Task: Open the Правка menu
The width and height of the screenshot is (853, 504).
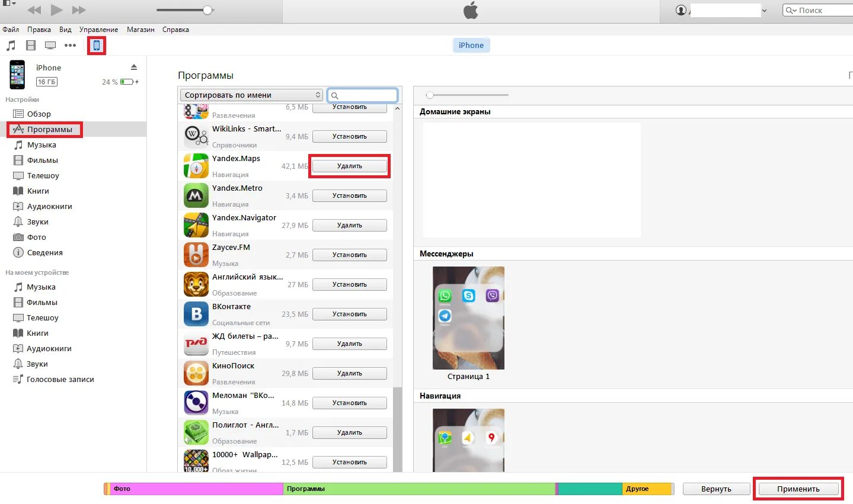Action: point(39,30)
